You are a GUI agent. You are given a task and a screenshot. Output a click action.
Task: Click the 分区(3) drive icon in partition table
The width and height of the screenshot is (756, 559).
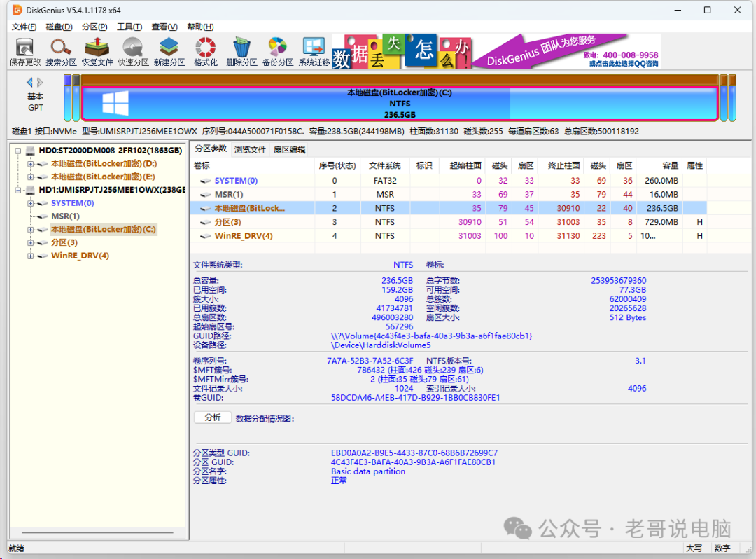point(206,222)
